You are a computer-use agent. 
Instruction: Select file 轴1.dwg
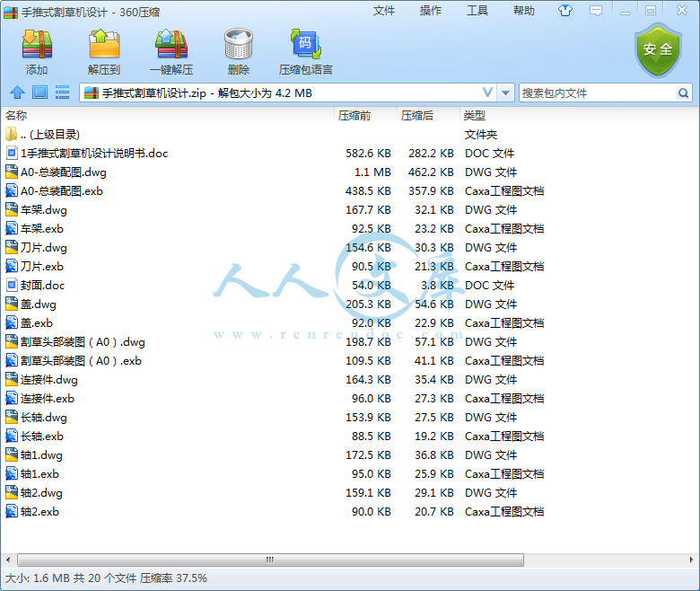(x=41, y=454)
